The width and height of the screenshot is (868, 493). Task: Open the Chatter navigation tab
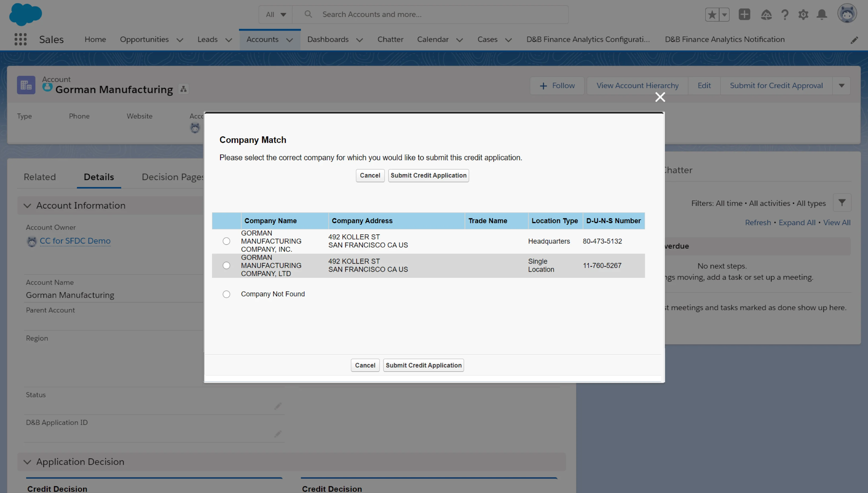point(390,39)
